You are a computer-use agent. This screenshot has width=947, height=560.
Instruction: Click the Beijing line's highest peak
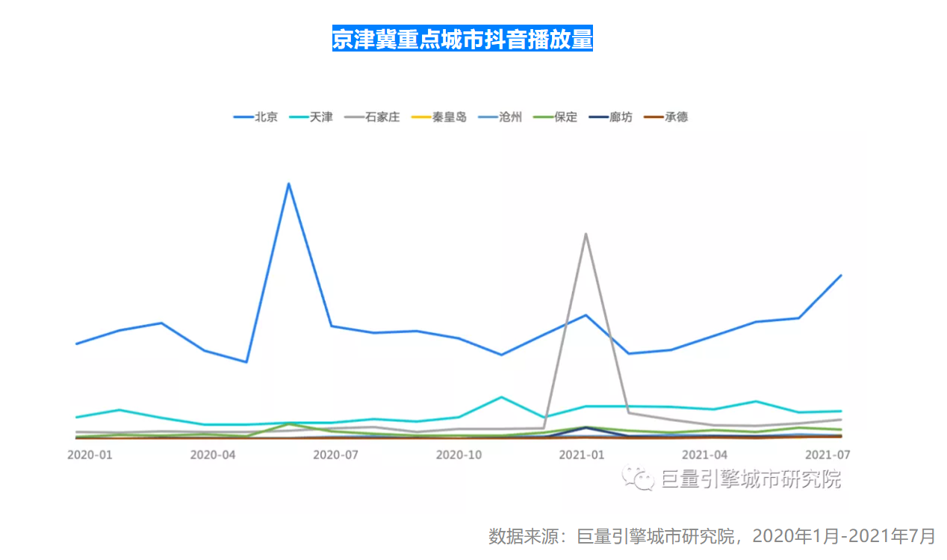tap(288, 184)
